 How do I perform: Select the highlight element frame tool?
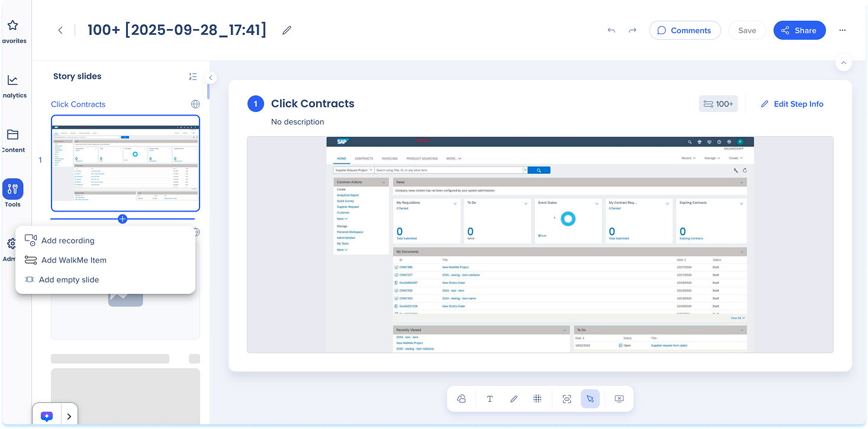coord(567,399)
